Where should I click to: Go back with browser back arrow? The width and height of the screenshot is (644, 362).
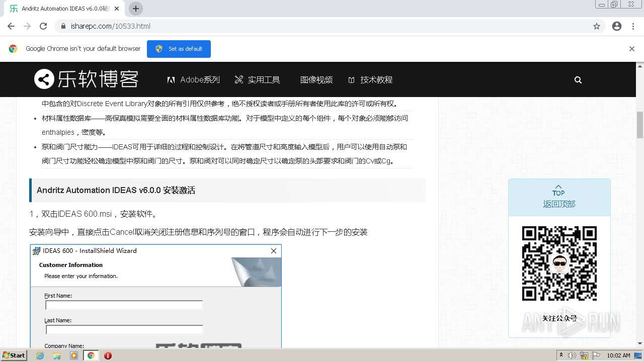coord(11,26)
